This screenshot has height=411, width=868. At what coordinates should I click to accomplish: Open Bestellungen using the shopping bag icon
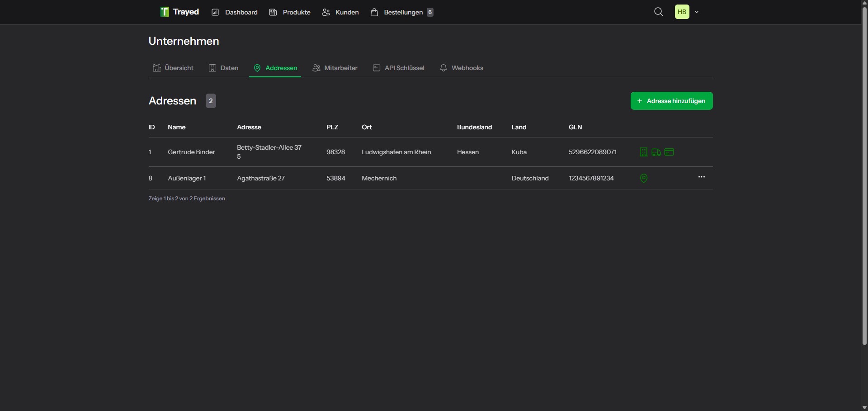[374, 12]
